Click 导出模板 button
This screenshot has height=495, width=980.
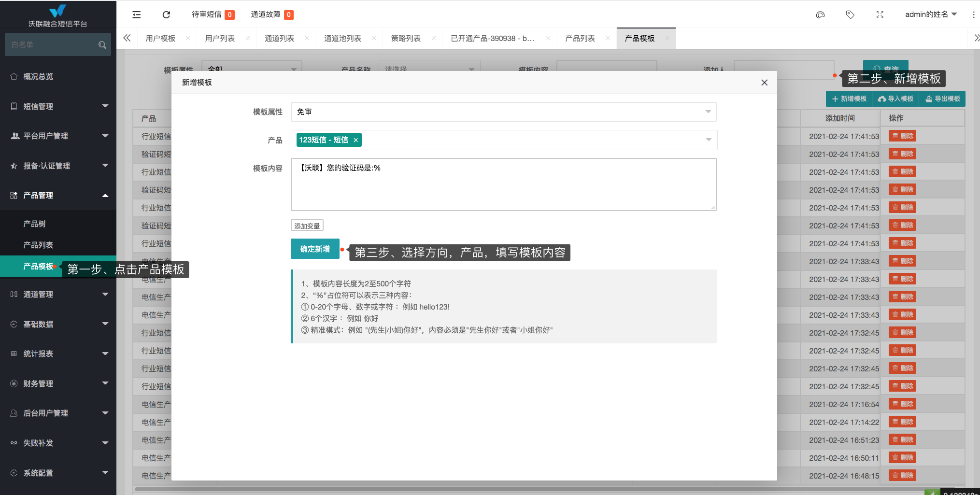click(x=942, y=99)
